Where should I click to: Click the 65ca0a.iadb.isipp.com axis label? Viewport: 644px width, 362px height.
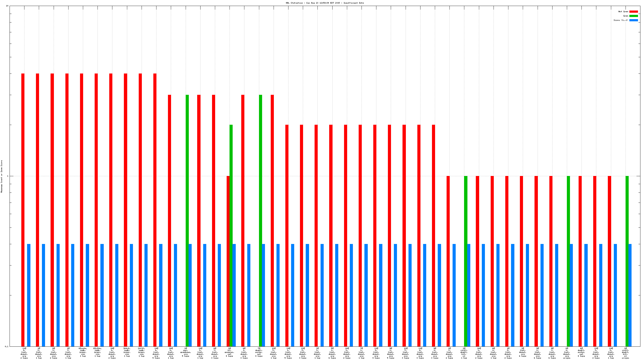click(x=83, y=352)
